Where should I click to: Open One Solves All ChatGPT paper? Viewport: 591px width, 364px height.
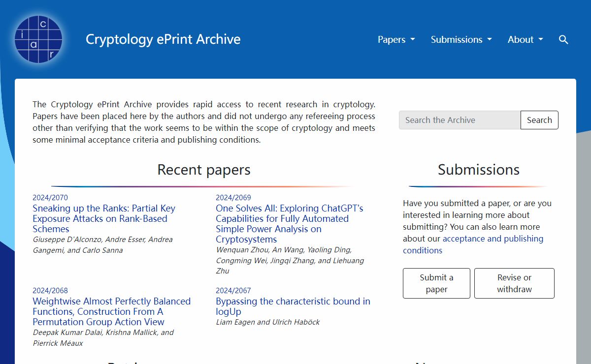coord(289,224)
